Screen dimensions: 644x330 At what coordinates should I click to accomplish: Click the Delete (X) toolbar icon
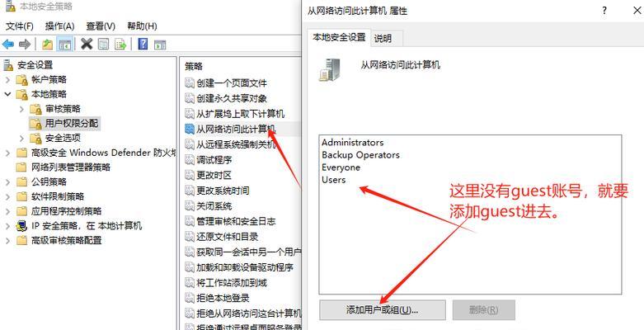(87, 44)
